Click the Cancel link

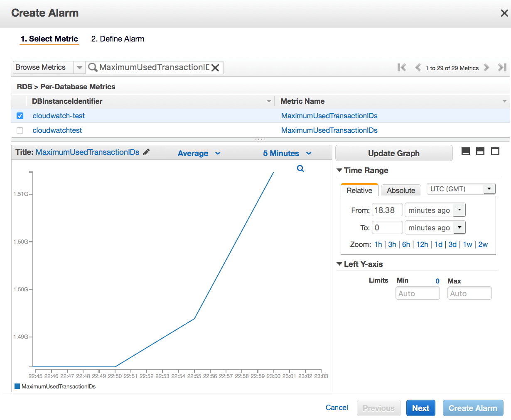pyautogui.click(x=337, y=408)
